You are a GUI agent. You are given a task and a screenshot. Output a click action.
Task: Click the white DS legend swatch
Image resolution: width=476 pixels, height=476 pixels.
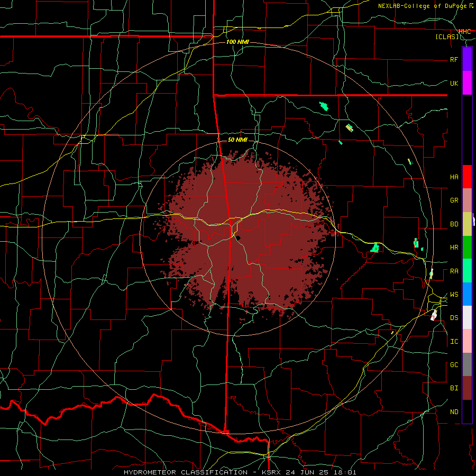point(467,317)
